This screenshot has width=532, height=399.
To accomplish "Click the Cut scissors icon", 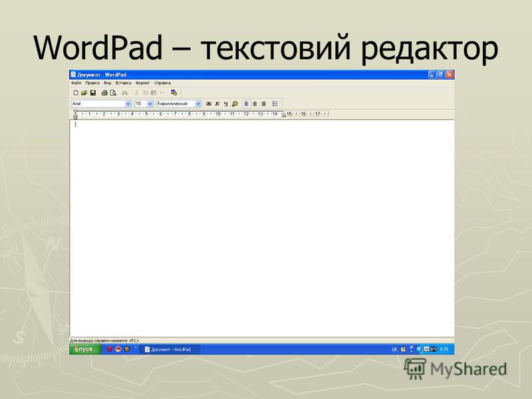I will pos(136,92).
